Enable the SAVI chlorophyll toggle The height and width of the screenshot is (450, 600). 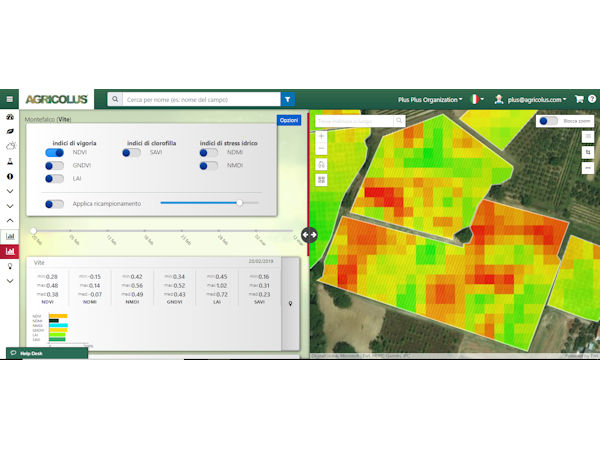[132, 153]
